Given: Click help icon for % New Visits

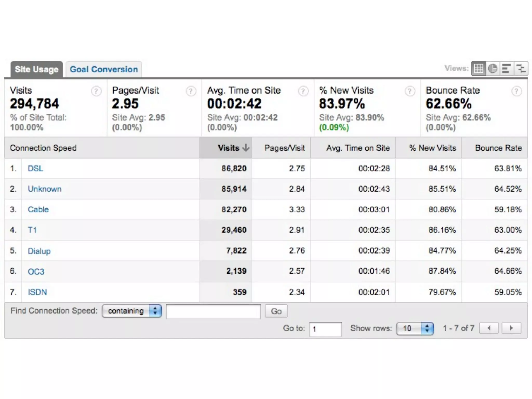Looking at the screenshot, I should (x=410, y=91).
